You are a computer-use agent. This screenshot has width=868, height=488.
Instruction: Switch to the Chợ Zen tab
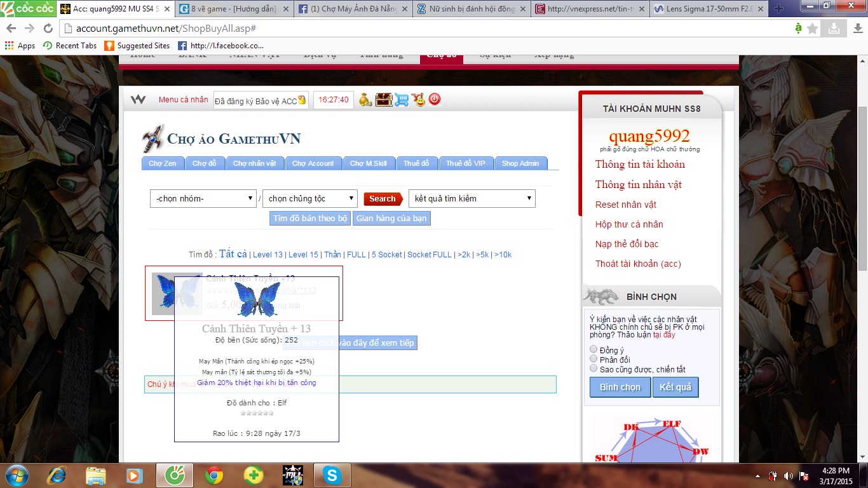pyautogui.click(x=163, y=163)
